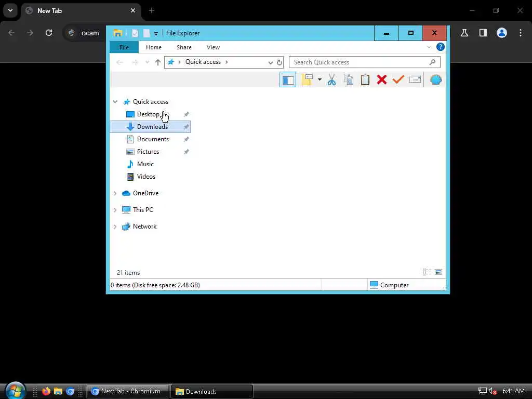Go up one level with up arrow
This screenshot has width=532, height=399.
158,62
